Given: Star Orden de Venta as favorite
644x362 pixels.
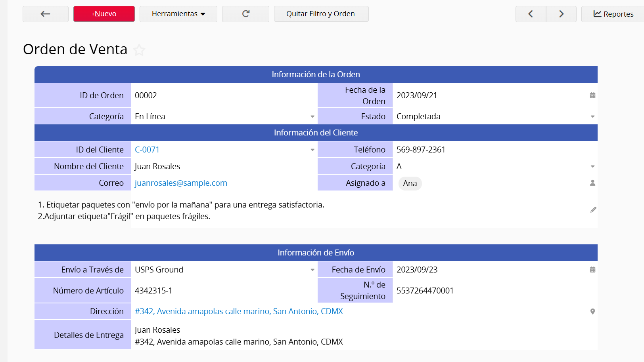Looking at the screenshot, I should click(x=139, y=50).
